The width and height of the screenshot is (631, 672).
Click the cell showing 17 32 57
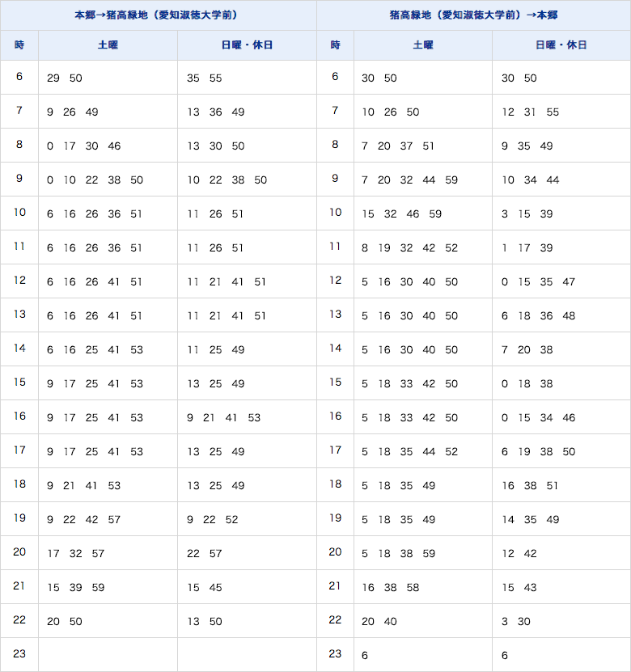pos(108,553)
